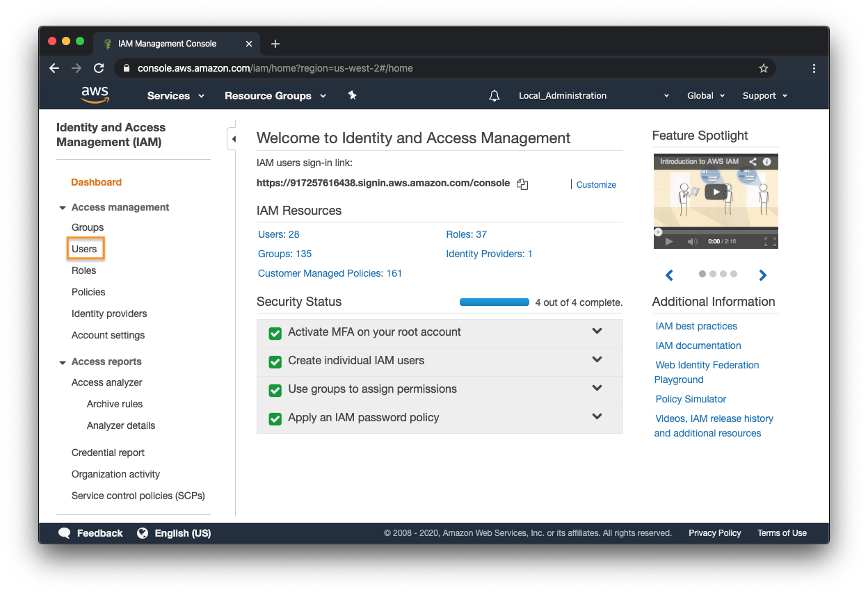Click the AWS logo home icon
This screenshot has width=868, height=595.
coord(95,95)
